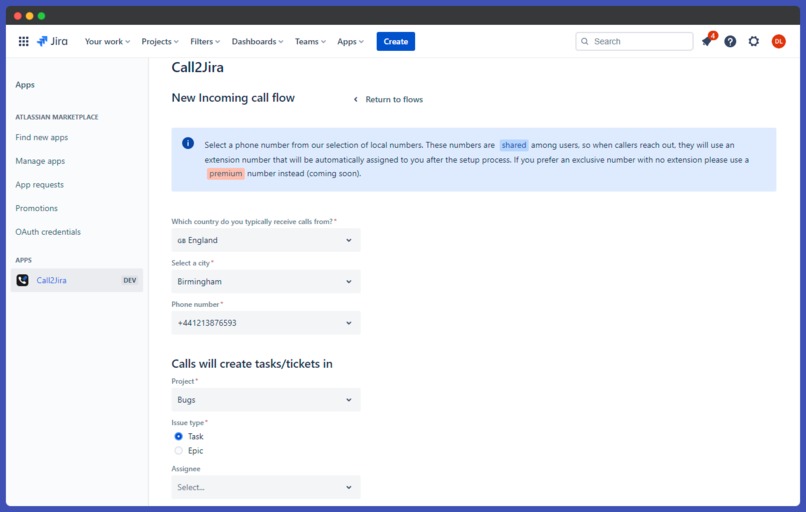The width and height of the screenshot is (806, 512).
Task: Expand the Apps menu
Action: click(350, 41)
